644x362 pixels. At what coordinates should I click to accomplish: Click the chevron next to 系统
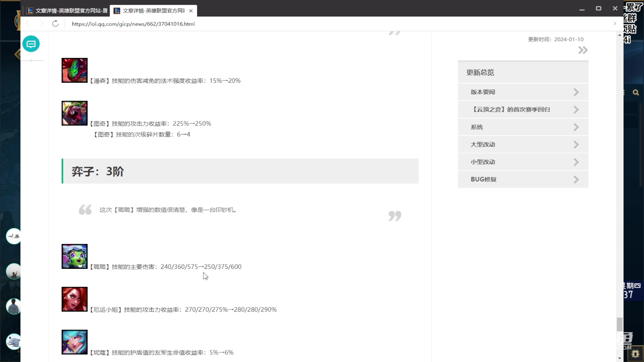(576, 127)
